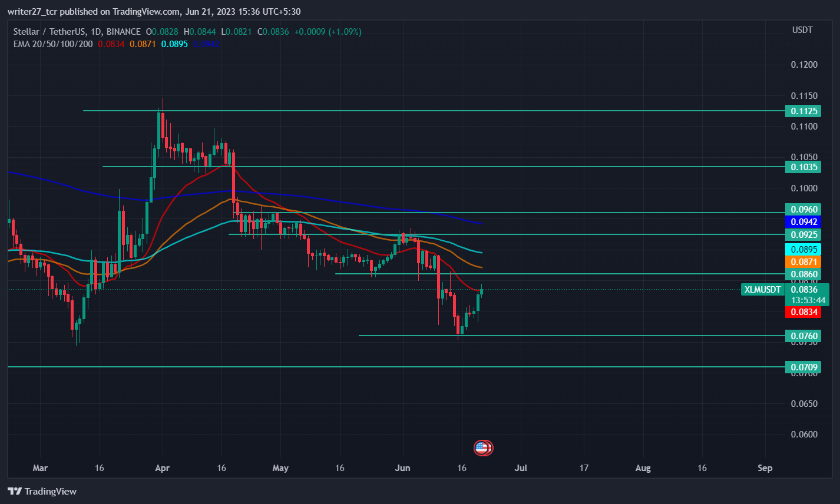Click the high price H0.0844

200,32
